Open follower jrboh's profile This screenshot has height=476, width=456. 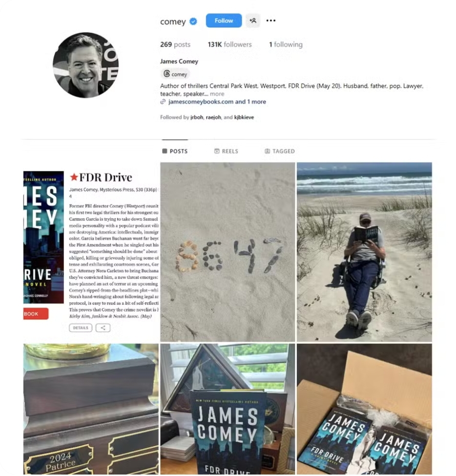pos(197,117)
